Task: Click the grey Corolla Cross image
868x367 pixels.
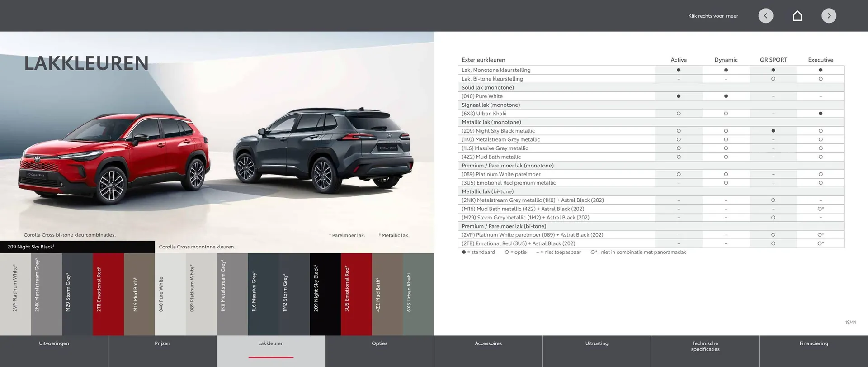Action: tap(323, 149)
